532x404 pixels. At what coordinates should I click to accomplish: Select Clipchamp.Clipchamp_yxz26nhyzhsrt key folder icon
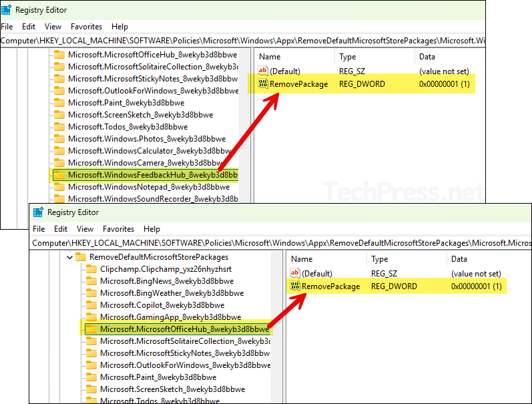(x=91, y=269)
